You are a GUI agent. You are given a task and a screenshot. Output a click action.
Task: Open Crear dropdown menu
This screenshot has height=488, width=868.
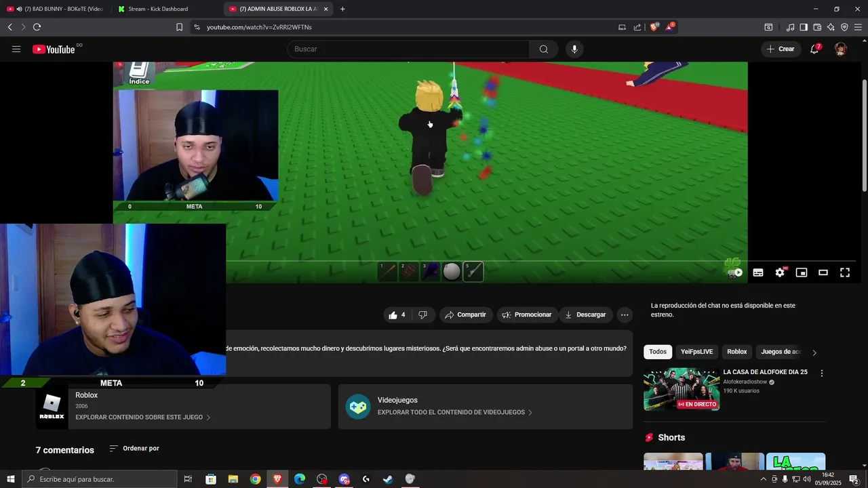(781, 49)
